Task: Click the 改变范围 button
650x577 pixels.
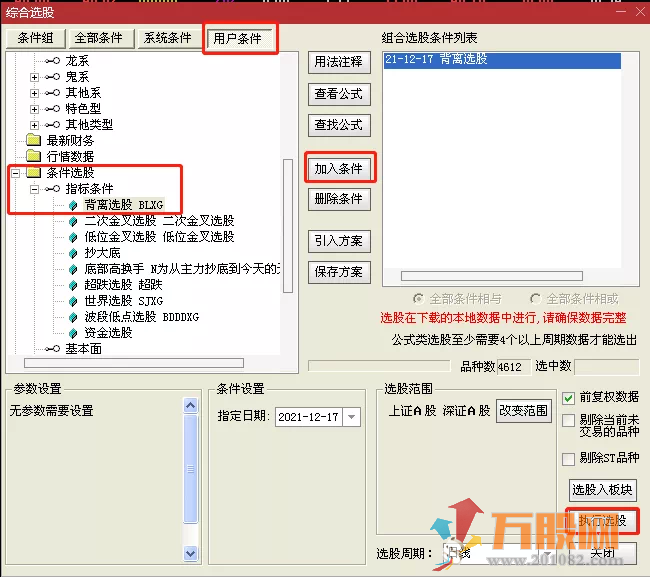Action: [524, 411]
